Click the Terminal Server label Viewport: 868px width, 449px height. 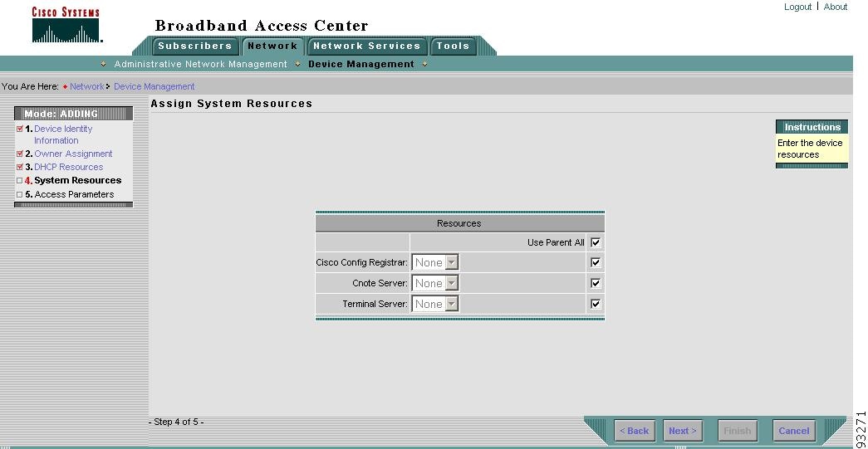375,304
